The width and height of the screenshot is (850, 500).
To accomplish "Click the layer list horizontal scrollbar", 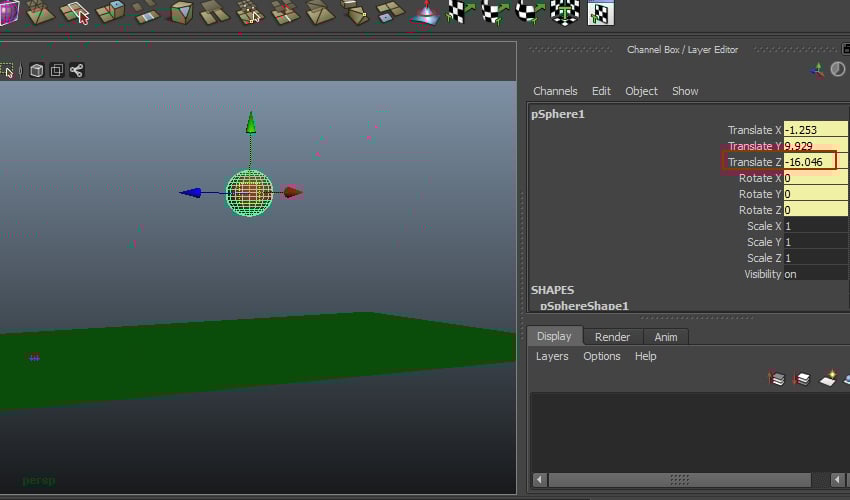I will 680,480.
